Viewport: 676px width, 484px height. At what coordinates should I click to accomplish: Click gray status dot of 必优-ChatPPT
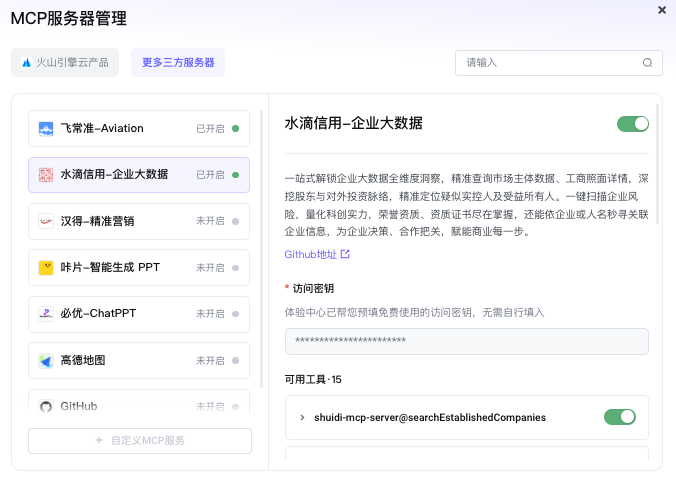pos(235,314)
